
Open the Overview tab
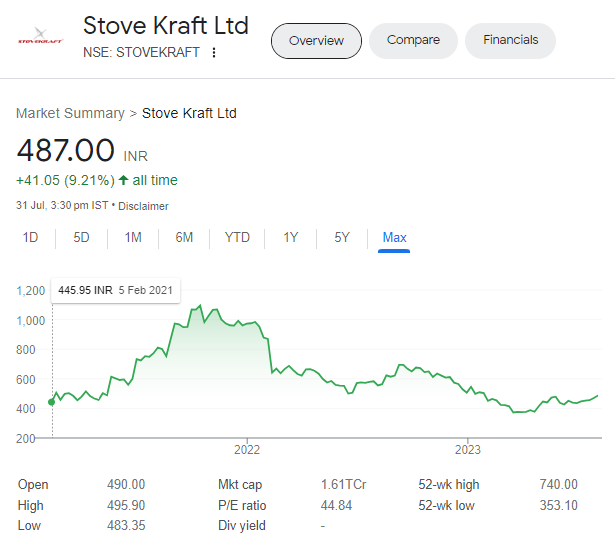tap(316, 41)
